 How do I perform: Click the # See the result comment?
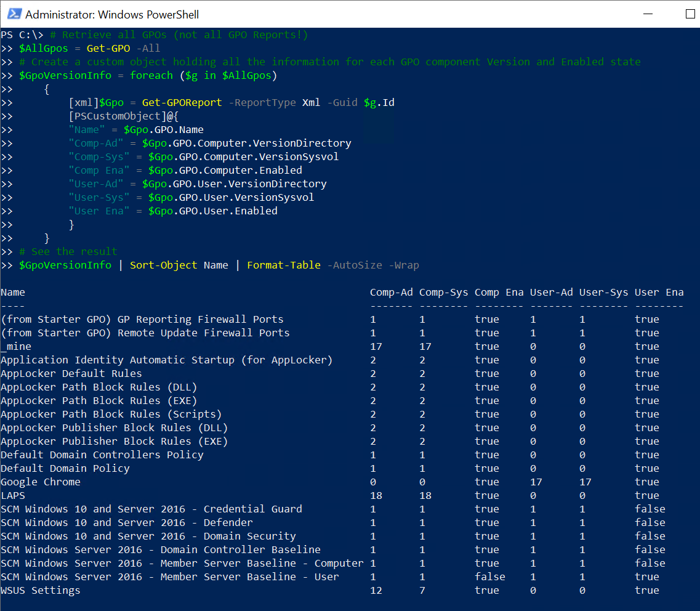tap(68, 251)
